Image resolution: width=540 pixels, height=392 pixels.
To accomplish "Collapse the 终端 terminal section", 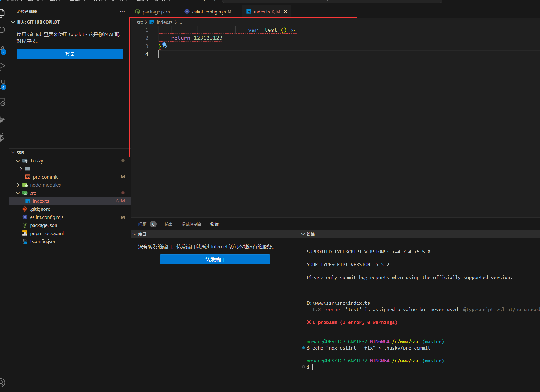I will pos(303,234).
